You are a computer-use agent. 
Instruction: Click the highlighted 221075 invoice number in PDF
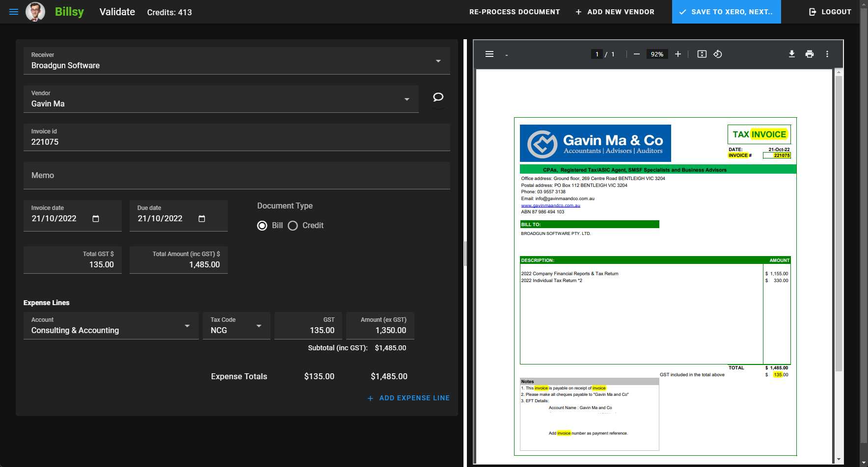click(782, 156)
